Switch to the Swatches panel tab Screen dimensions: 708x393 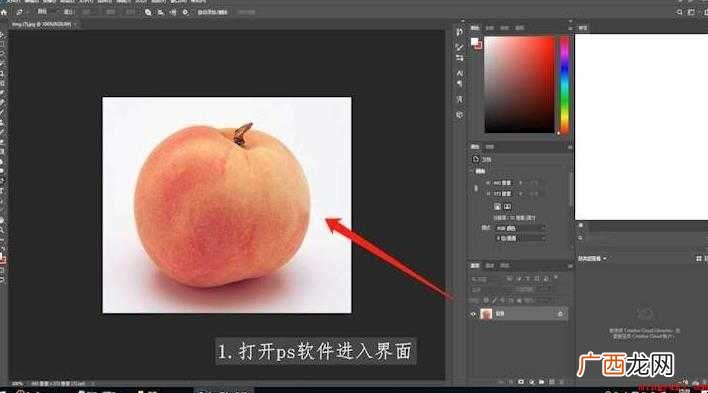pyautogui.click(x=490, y=28)
